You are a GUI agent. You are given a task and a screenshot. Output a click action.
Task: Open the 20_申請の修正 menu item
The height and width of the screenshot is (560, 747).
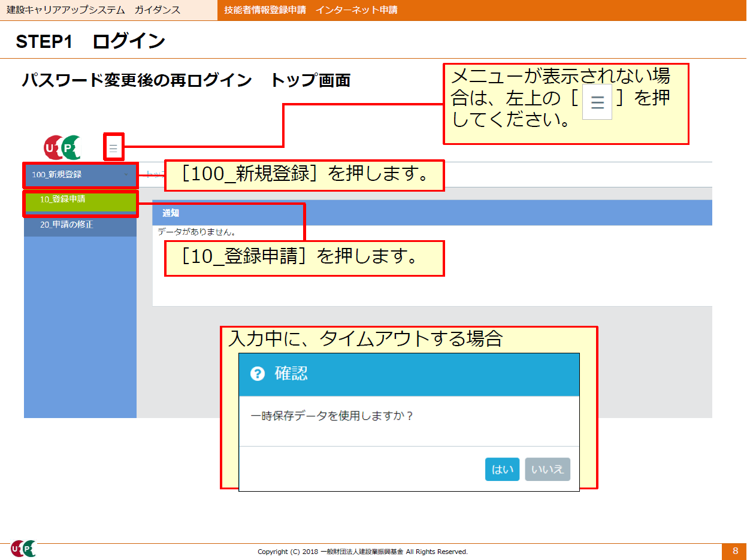click(80, 225)
